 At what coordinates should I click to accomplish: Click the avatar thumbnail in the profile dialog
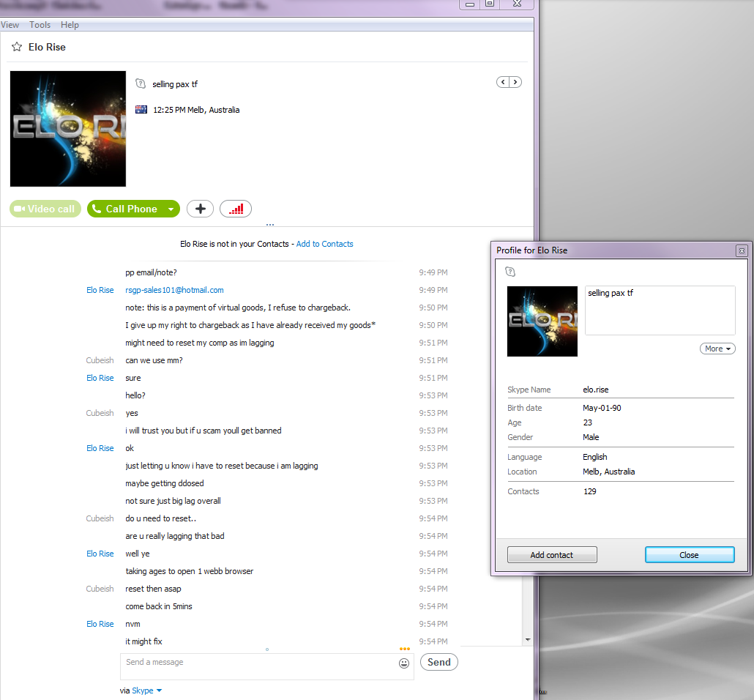pos(542,321)
